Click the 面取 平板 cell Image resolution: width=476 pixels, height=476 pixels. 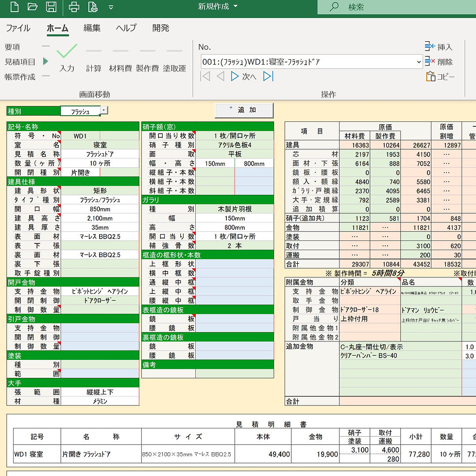coord(235,154)
